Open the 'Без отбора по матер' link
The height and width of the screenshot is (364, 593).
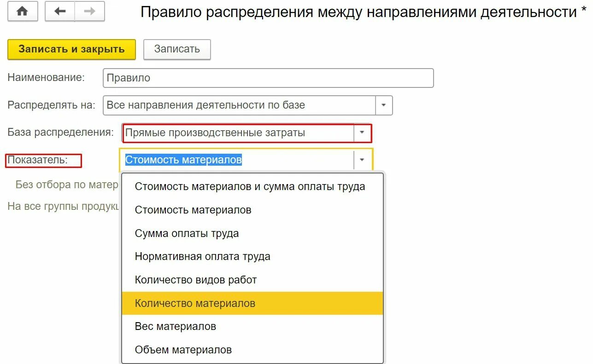coord(67,185)
